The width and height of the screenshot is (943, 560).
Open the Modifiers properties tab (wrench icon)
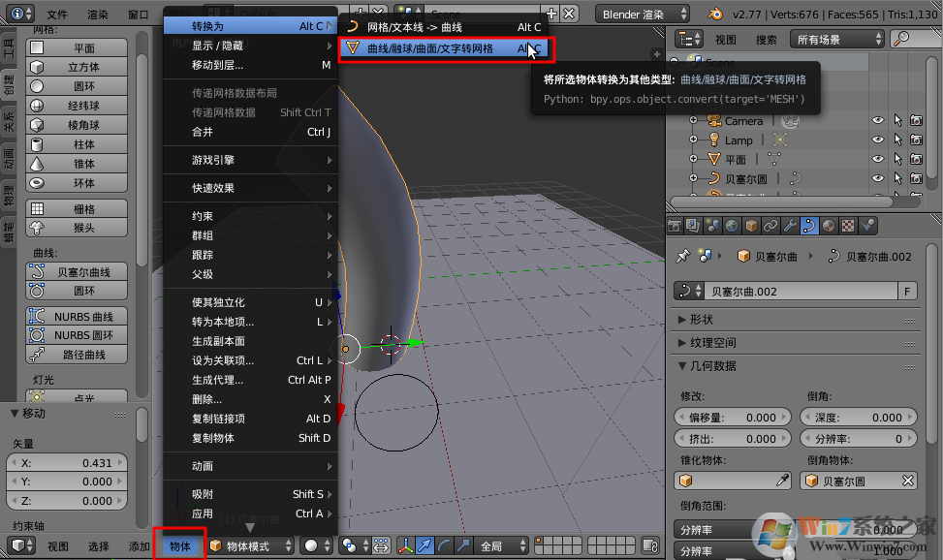(791, 225)
